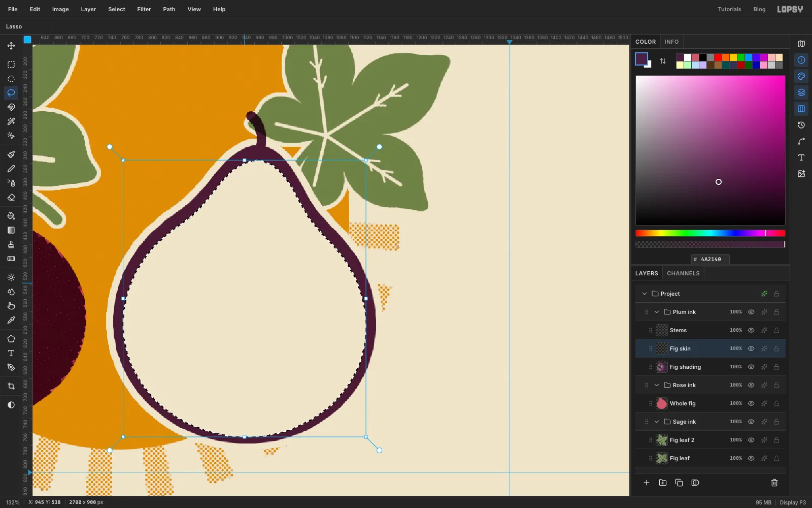The height and width of the screenshot is (508, 812).
Task: Collapse the Project group
Action: (645, 294)
